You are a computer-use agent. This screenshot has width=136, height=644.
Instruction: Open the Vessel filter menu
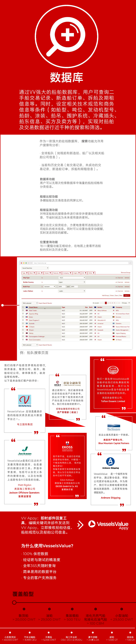pyautogui.click(x=48, y=273)
